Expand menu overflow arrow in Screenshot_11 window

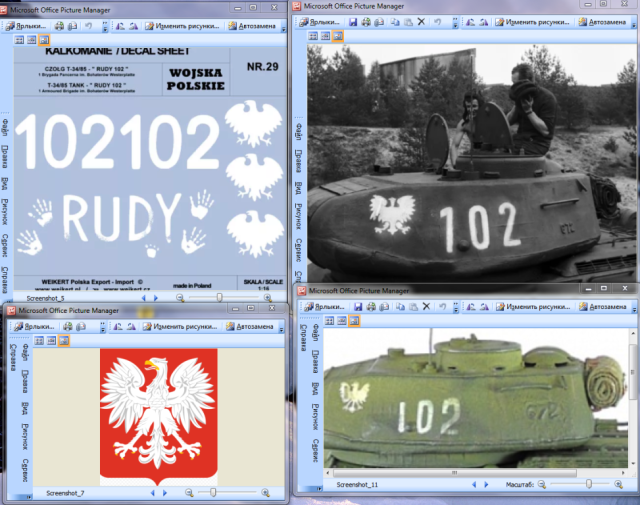click(319, 488)
